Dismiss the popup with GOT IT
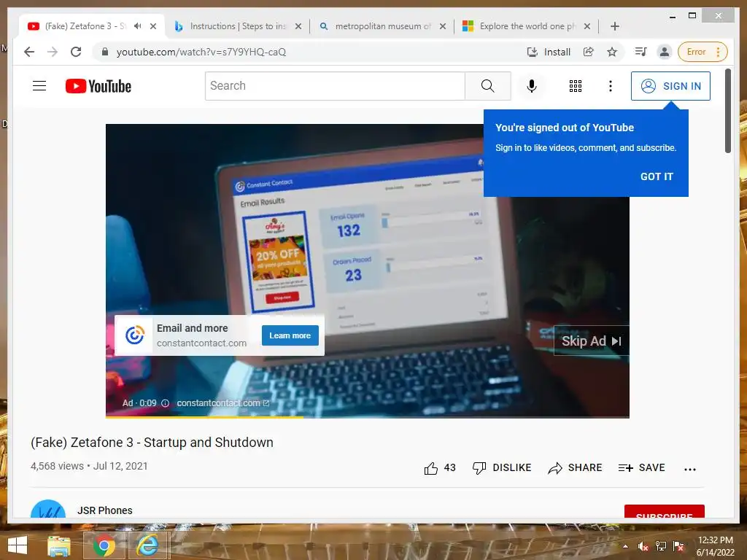 pos(657,176)
